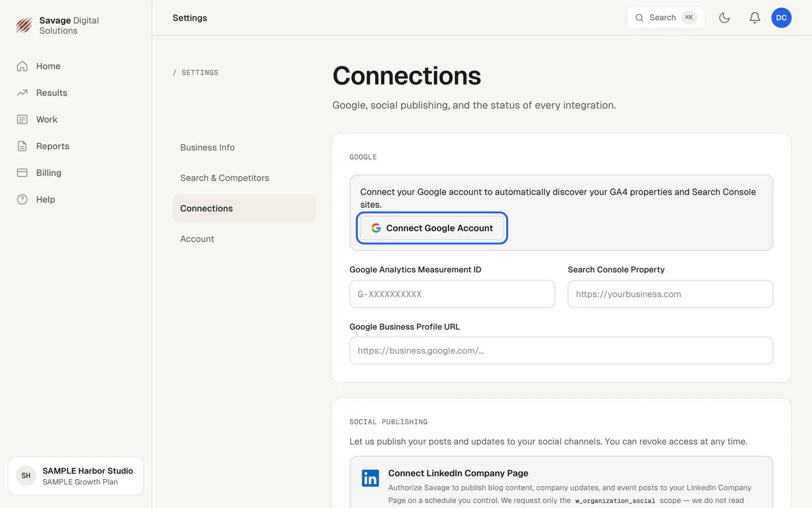
Task: Click the Work label in the sidebar
Action: click(47, 119)
